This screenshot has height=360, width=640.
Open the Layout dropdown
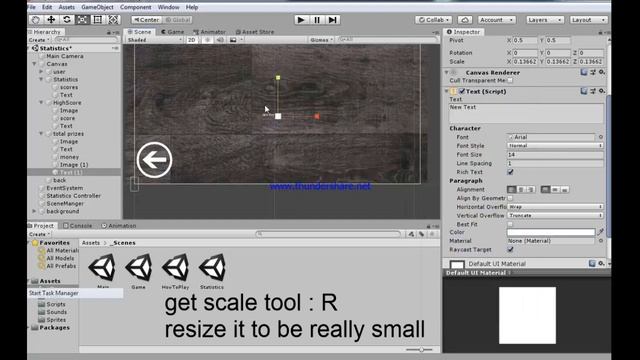588,20
